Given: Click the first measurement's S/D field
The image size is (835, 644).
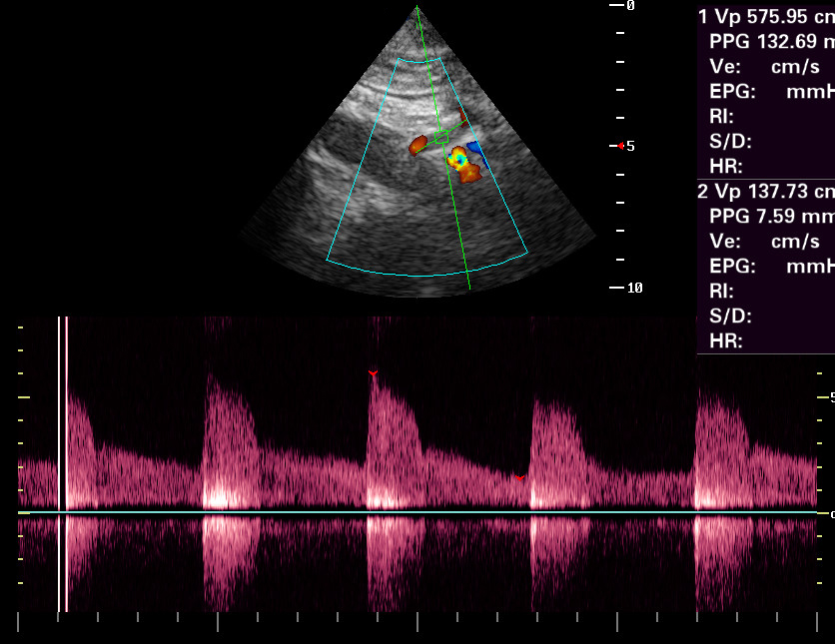Looking at the screenshot, I should (730, 141).
